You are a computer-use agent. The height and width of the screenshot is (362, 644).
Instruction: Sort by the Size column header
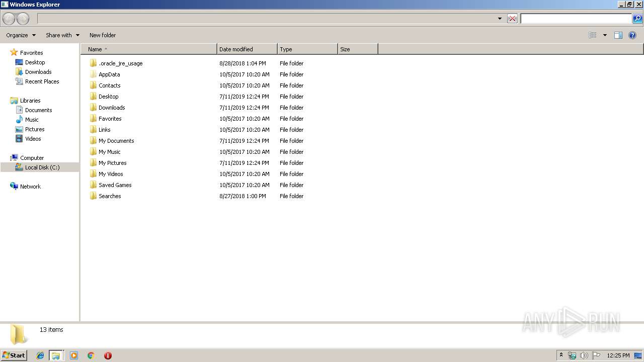[x=358, y=49]
